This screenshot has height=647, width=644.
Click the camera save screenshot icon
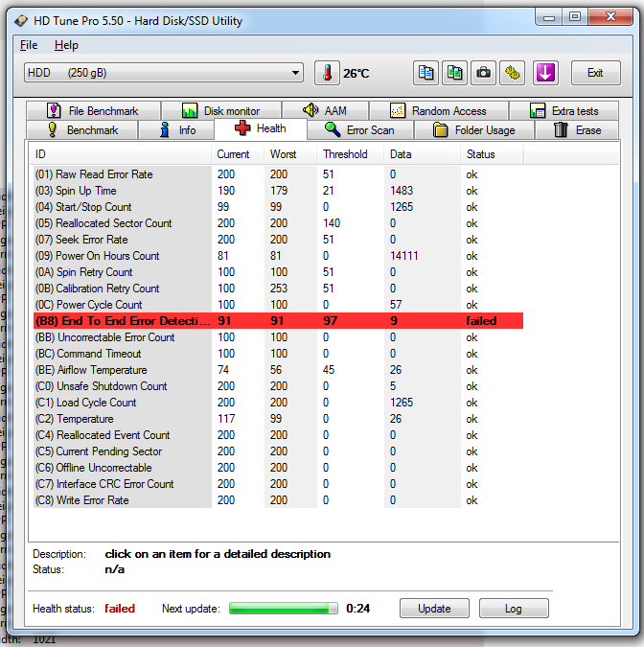[484, 73]
